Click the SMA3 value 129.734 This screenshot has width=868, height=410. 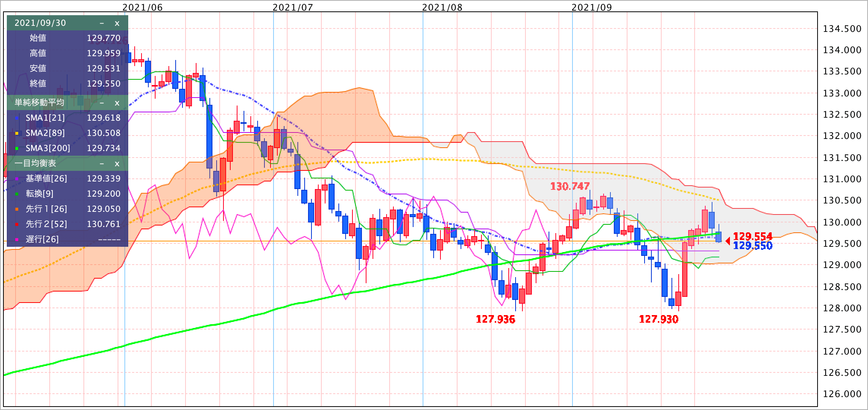[104, 148]
